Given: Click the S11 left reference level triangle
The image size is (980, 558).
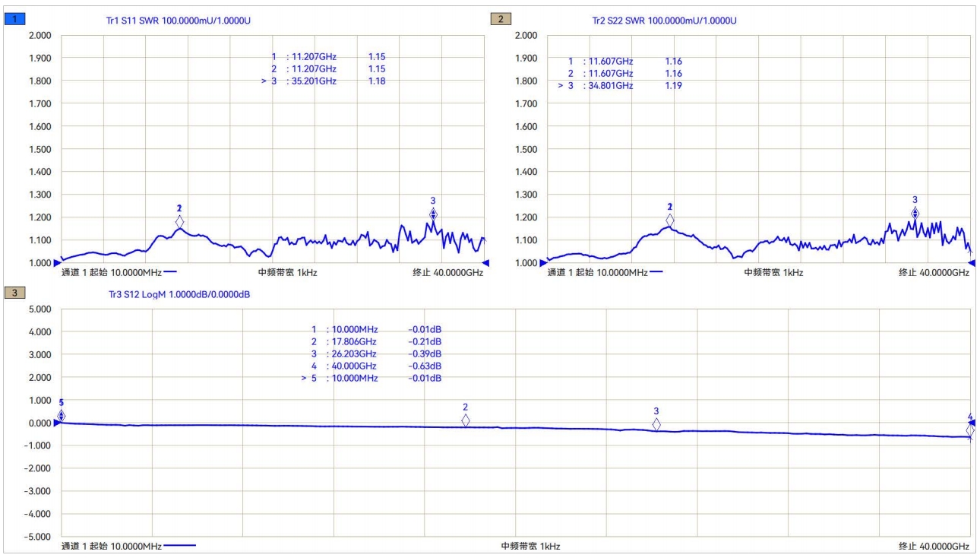Looking at the screenshot, I should (x=57, y=263).
